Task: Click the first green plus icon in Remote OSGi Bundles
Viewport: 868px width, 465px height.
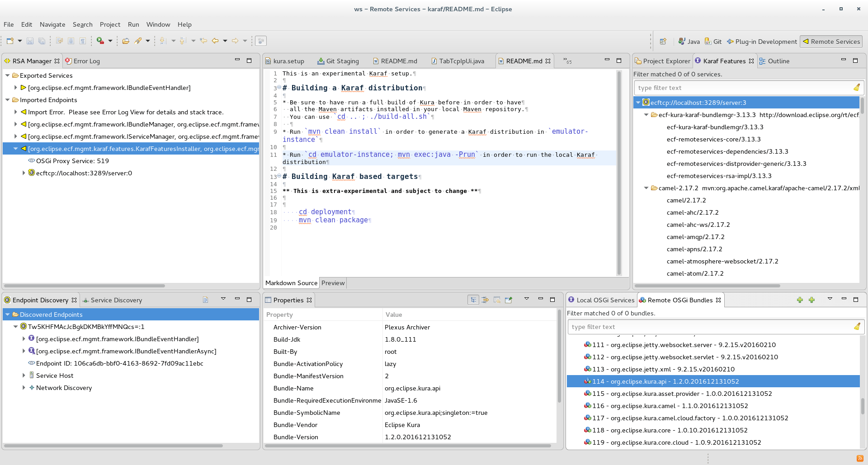Action: (800, 300)
